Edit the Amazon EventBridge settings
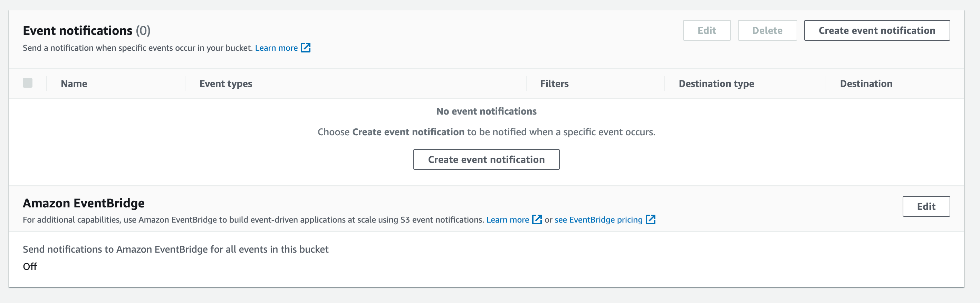 (926, 206)
